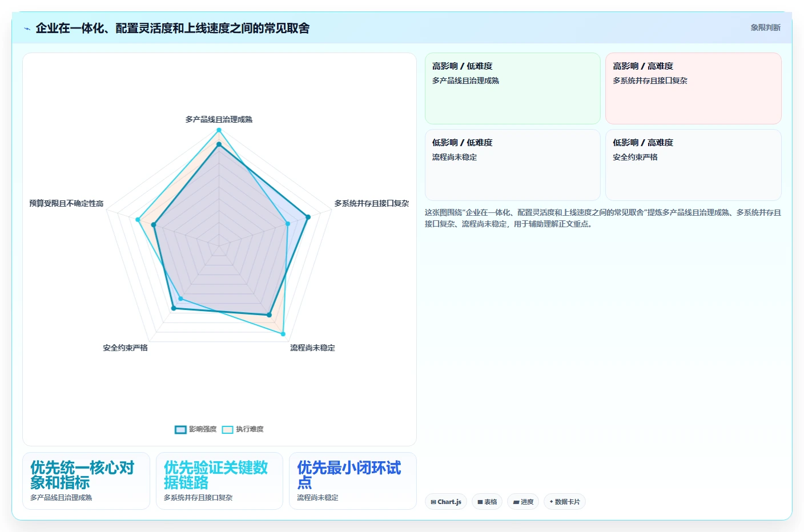Click the 影响强度 point on 流程尚未稳定 axis
This screenshot has height=532, width=804.
click(270, 315)
